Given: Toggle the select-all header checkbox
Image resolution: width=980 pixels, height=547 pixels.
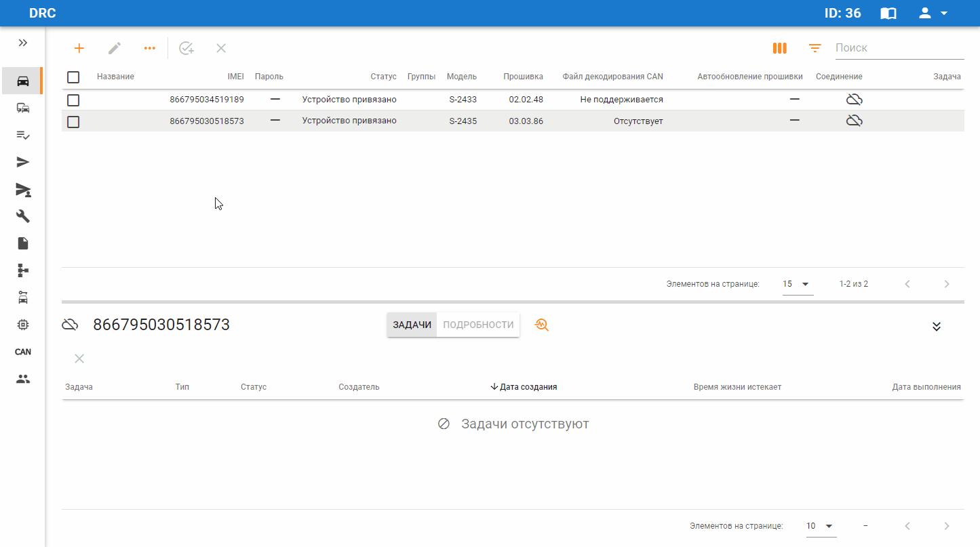Looking at the screenshot, I should [x=73, y=77].
